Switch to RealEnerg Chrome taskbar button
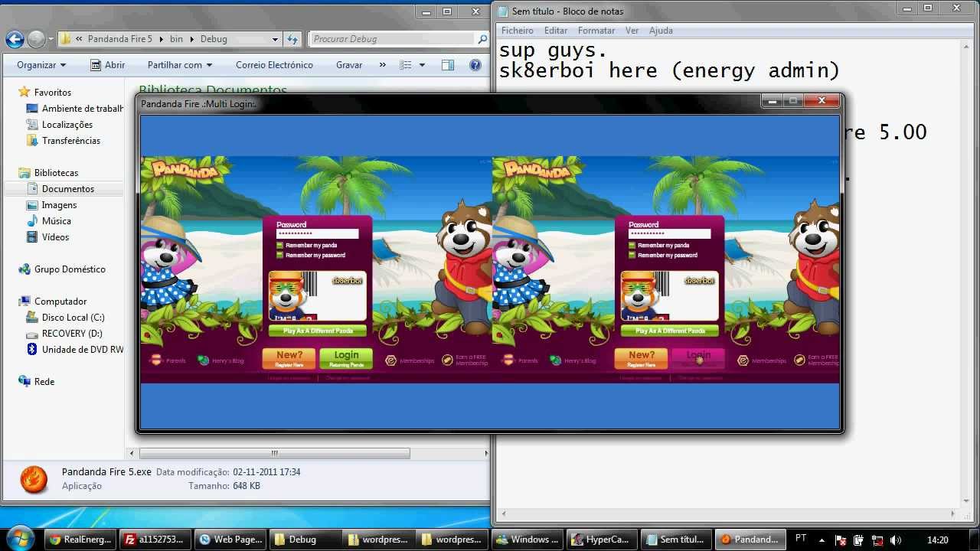Screen dimensions: 980x551 80,540
